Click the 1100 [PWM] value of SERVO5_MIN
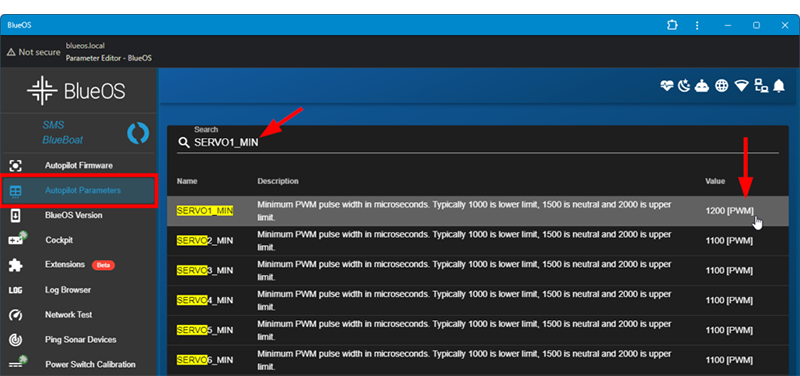This screenshot has height=376, width=800. (729, 331)
